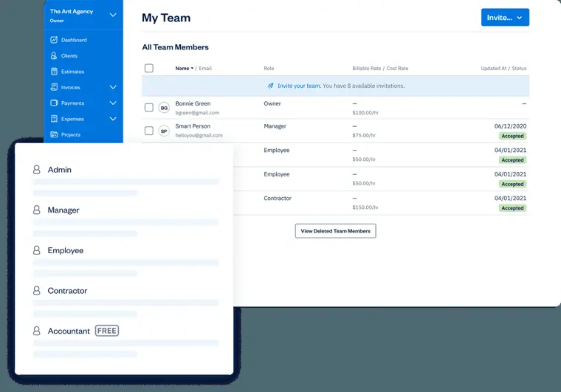Screen dimensions: 561x392
Task: Click the Owner role cell
Action: (272, 103)
